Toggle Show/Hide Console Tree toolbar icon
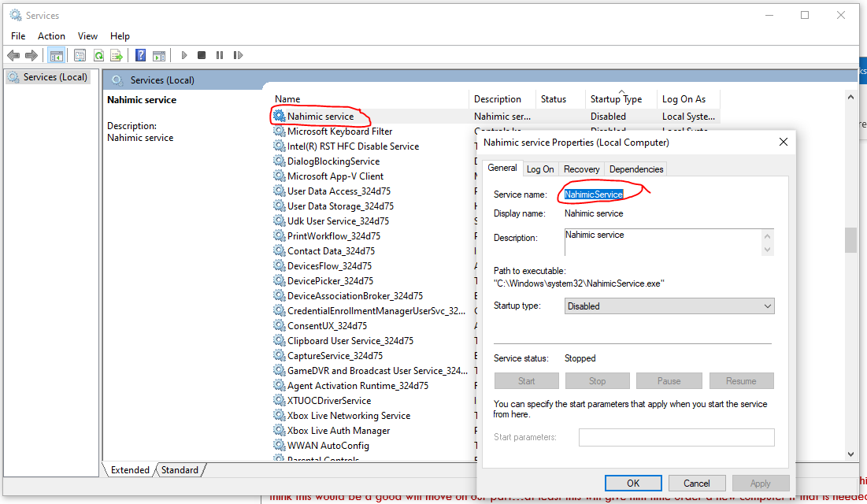Image resolution: width=867 pixels, height=504 pixels. 56,55
